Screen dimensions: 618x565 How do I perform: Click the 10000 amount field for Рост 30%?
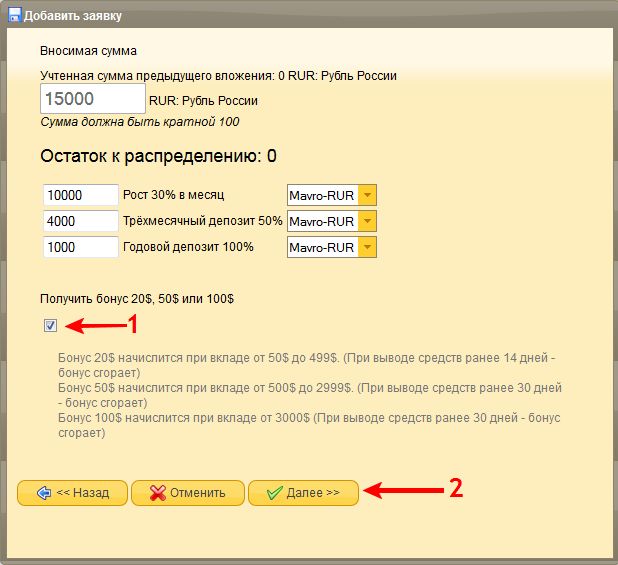point(81,195)
